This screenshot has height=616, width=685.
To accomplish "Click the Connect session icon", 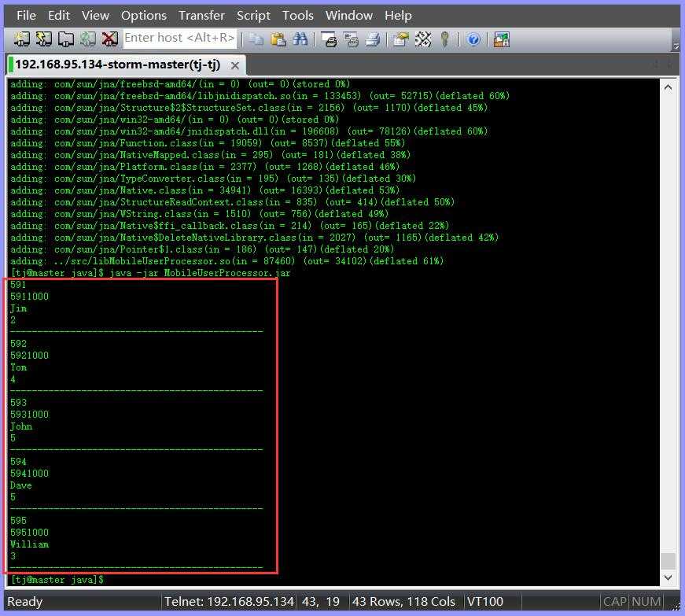I will coord(21,39).
